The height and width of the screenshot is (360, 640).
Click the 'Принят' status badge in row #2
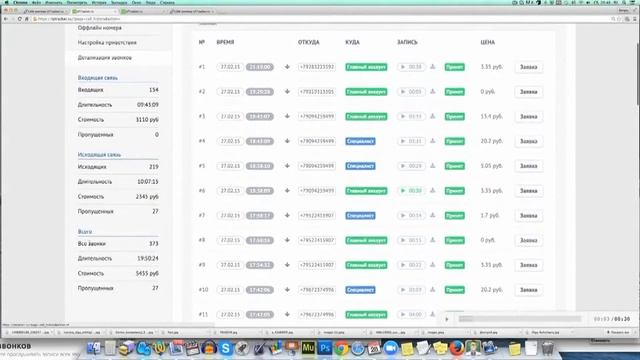click(x=454, y=92)
